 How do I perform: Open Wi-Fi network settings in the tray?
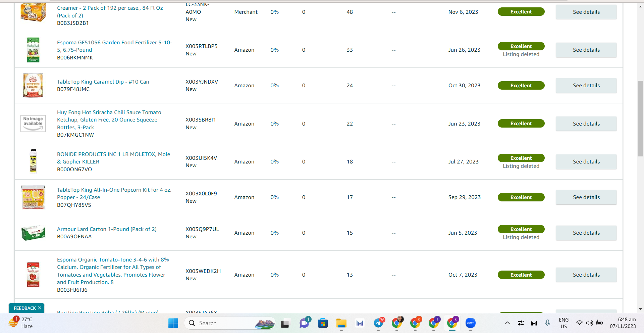579,323
